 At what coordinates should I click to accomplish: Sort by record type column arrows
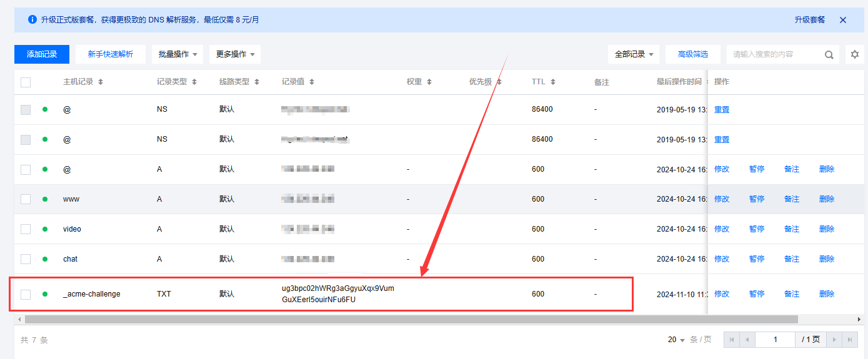point(194,82)
